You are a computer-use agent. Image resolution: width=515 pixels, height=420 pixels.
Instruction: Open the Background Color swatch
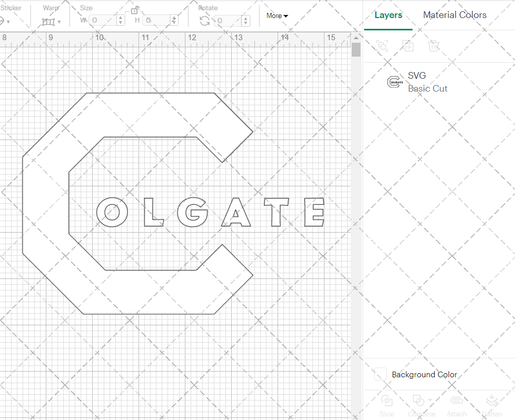(380, 374)
